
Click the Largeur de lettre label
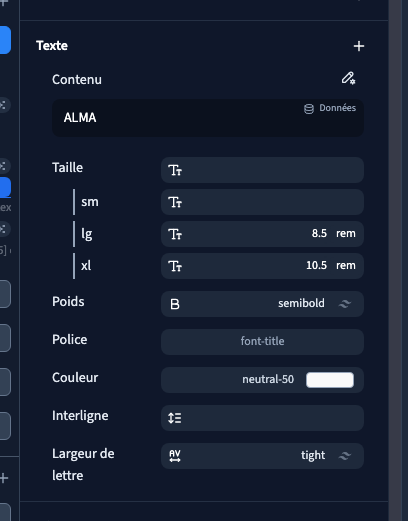(x=83, y=465)
